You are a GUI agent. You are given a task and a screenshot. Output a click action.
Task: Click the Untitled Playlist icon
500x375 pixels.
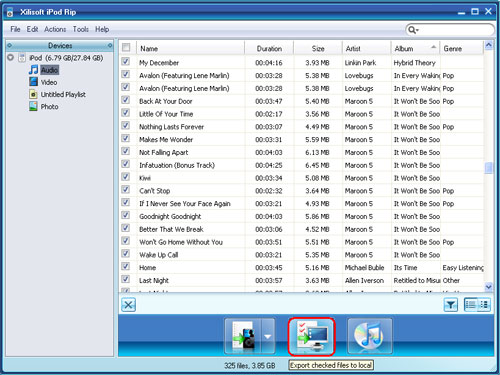pyautogui.click(x=33, y=94)
